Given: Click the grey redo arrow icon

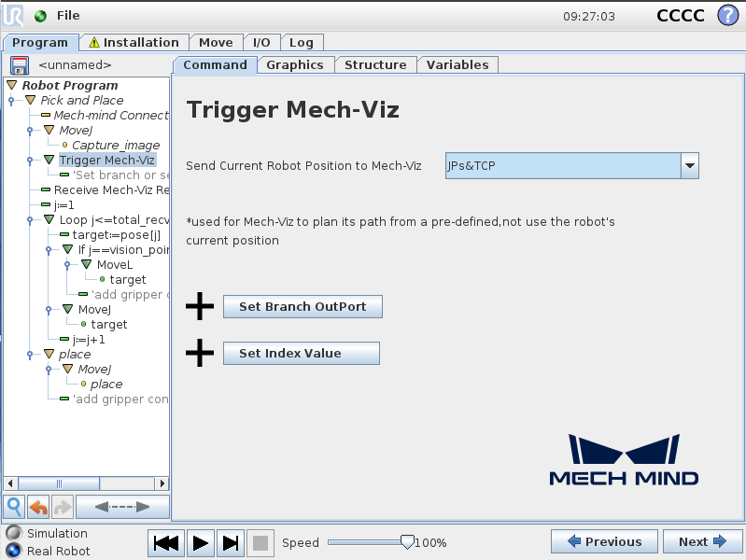Looking at the screenshot, I should 63,507.
